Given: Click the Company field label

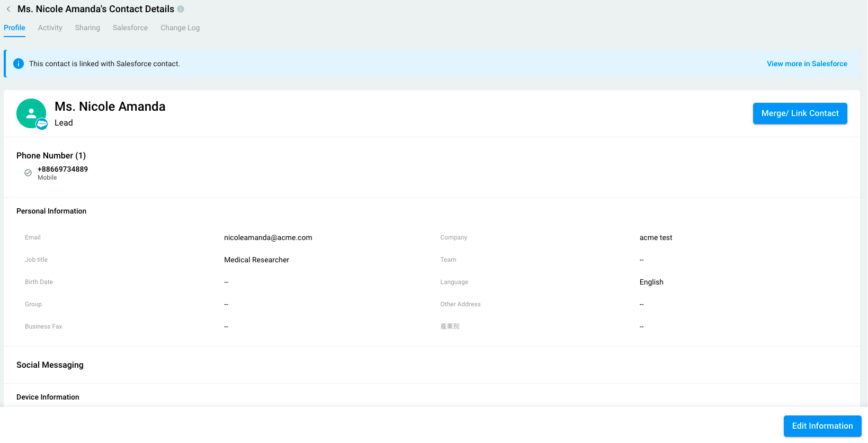Looking at the screenshot, I should [454, 237].
